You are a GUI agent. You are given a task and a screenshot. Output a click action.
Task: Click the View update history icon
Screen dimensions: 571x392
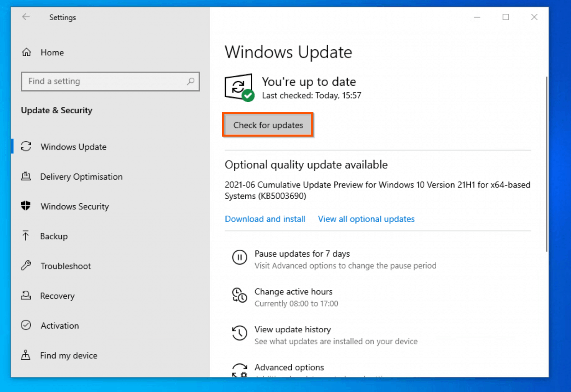click(239, 333)
